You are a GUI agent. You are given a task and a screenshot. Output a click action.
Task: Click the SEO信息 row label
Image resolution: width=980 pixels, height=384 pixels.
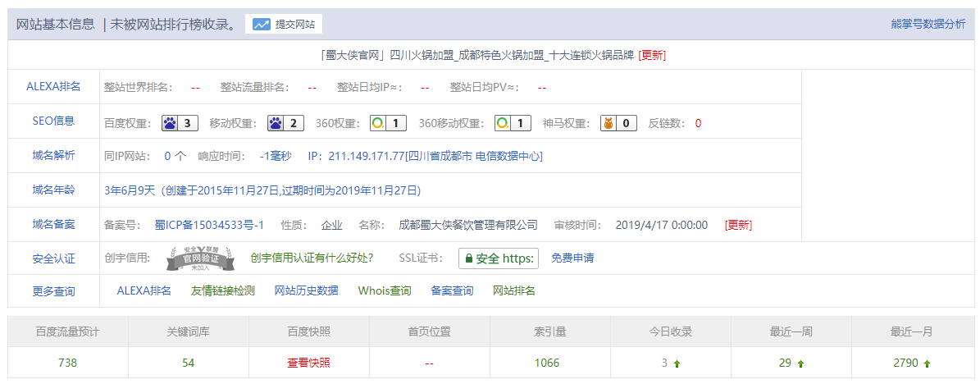pos(54,121)
